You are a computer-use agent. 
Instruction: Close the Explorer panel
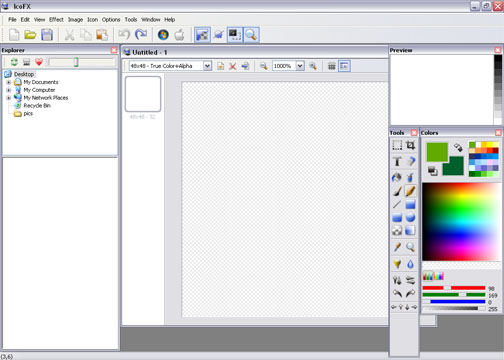(x=114, y=50)
